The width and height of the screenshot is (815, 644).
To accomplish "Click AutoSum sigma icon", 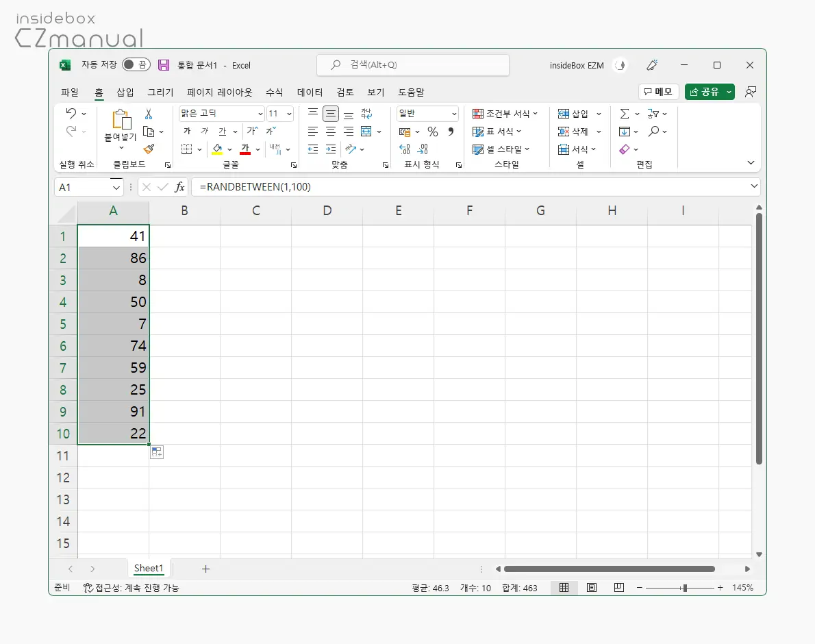I will point(625,114).
